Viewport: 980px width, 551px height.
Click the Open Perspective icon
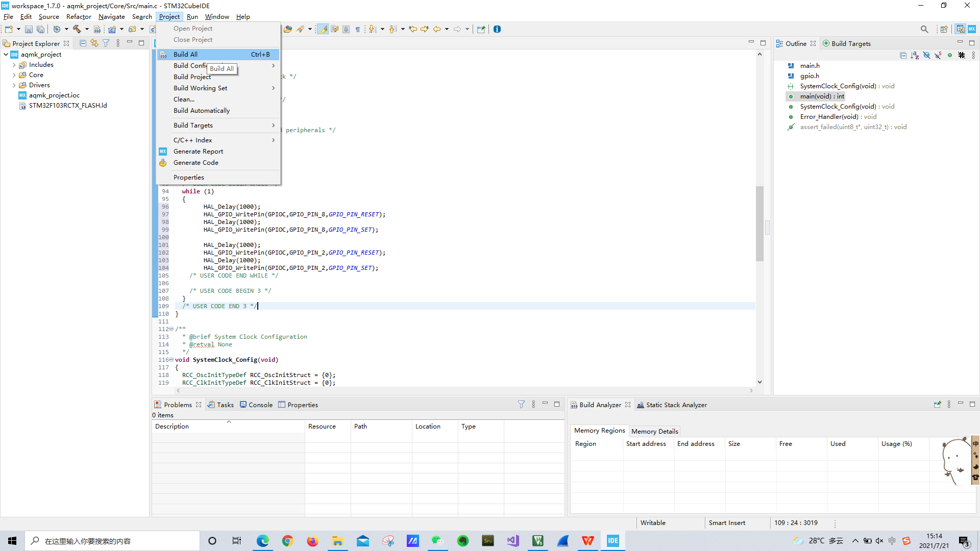(944, 29)
